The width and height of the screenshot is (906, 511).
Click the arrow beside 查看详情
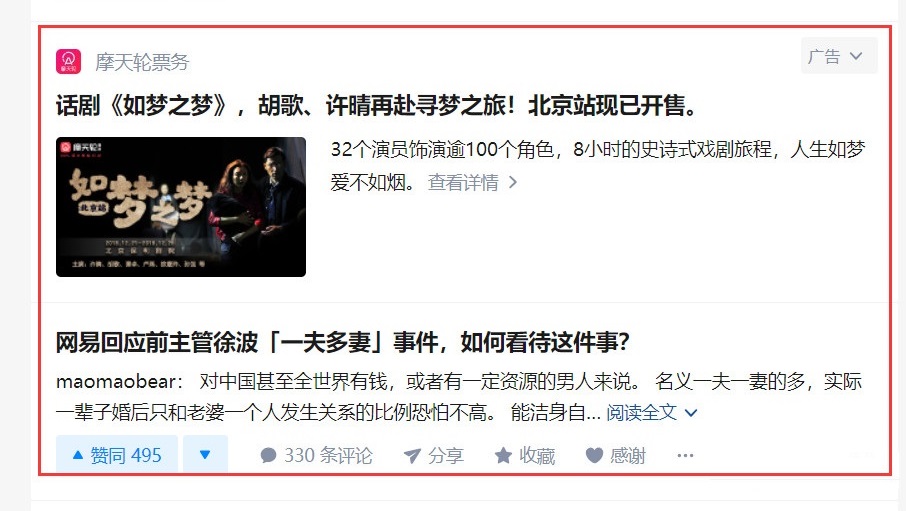513,183
